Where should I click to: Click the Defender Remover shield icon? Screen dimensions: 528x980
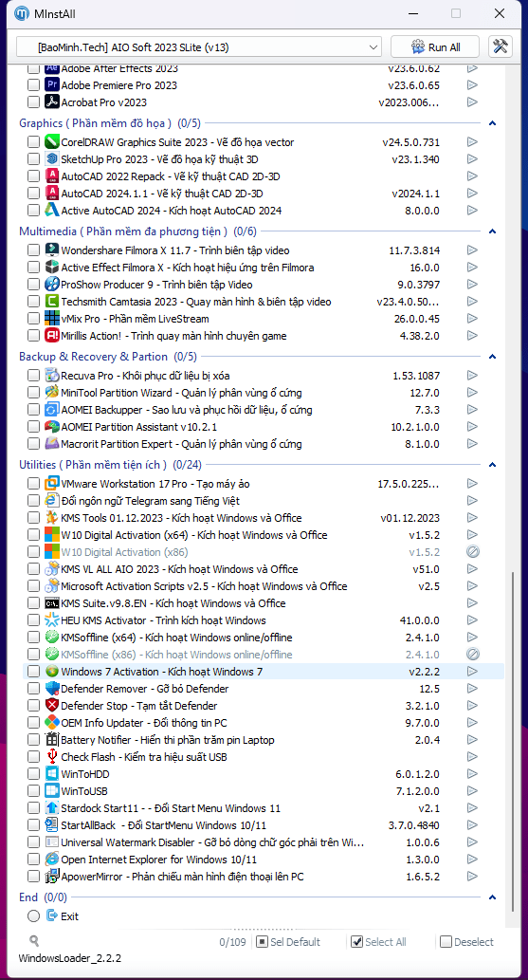pyautogui.click(x=52, y=688)
